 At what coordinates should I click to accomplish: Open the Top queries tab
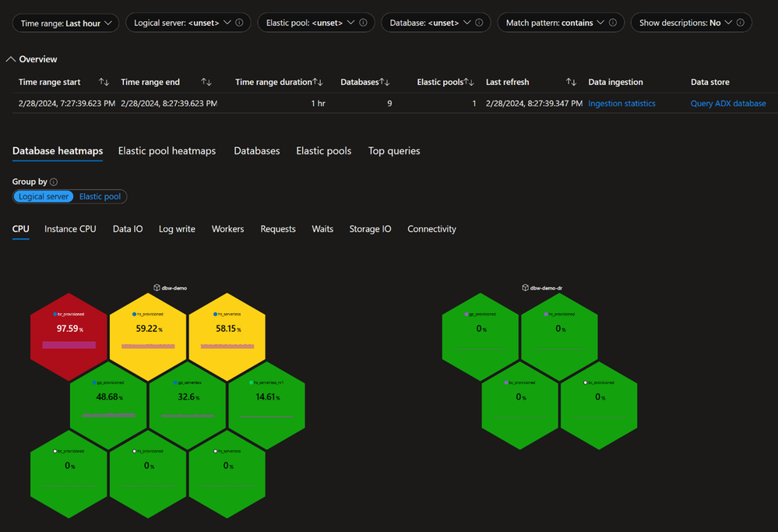tap(394, 151)
